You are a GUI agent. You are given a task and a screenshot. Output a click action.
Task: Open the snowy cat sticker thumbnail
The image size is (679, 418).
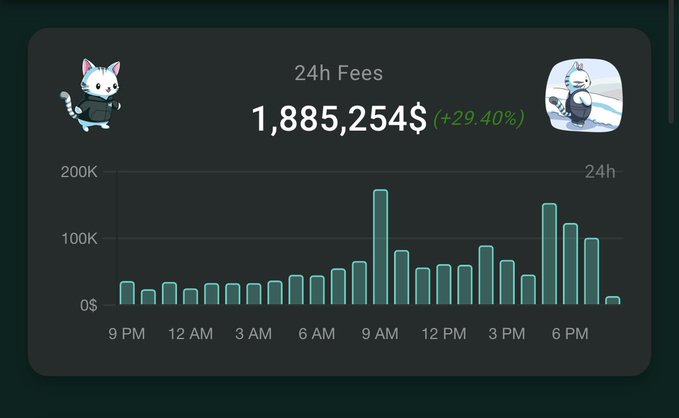(584, 95)
